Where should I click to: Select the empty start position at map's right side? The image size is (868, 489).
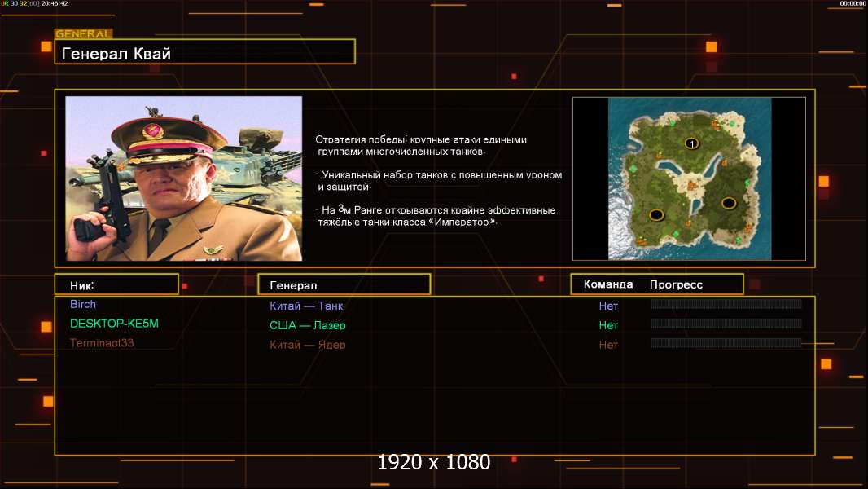pos(729,203)
